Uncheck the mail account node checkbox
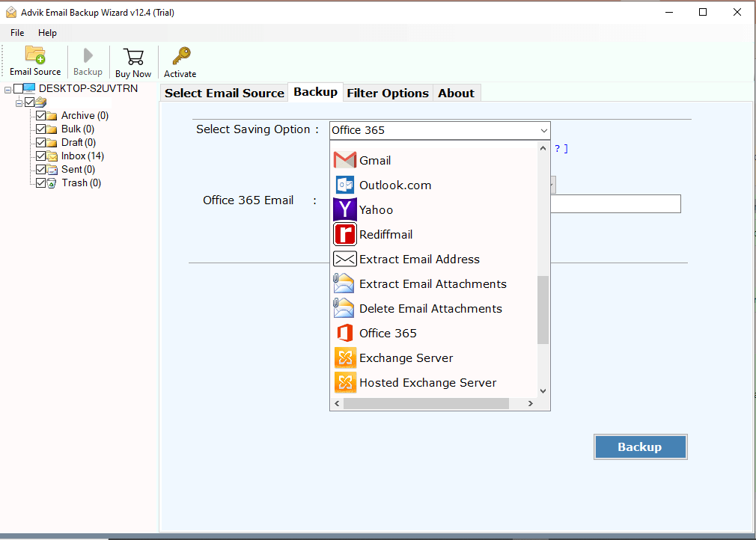Image resolution: width=756 pixels, height=540 pixels. (x=29, y=102)
